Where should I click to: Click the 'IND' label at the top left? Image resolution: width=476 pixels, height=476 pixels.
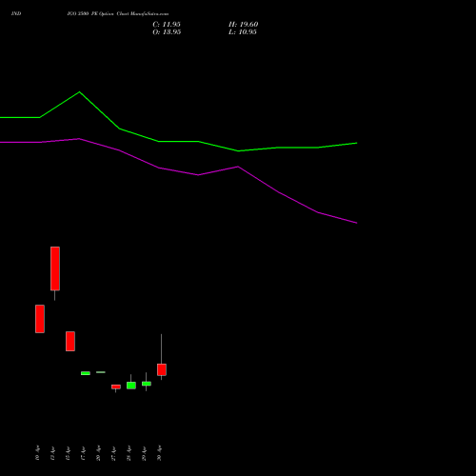tap(16, 13)
